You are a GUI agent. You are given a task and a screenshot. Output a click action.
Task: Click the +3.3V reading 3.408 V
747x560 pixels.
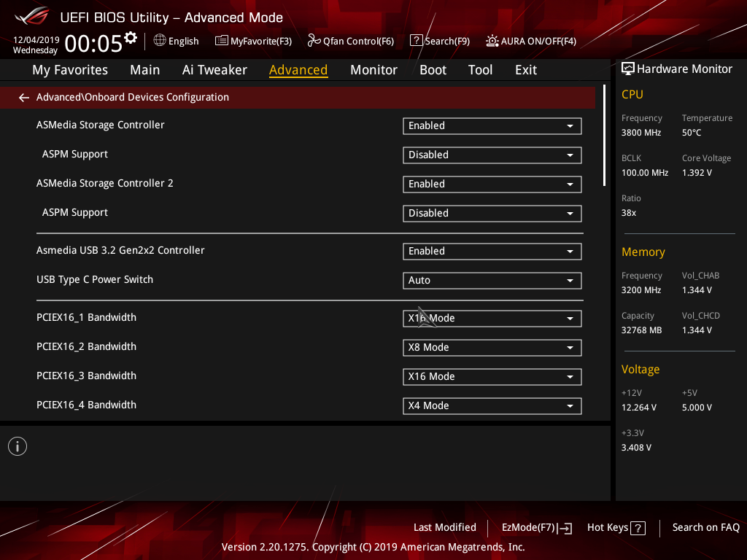point(636,448)
